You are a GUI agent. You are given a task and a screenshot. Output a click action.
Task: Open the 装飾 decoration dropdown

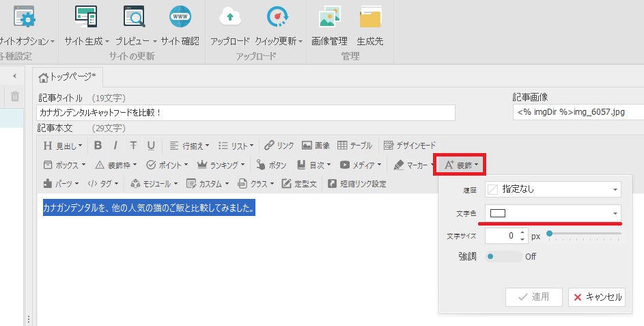(460, 165)
